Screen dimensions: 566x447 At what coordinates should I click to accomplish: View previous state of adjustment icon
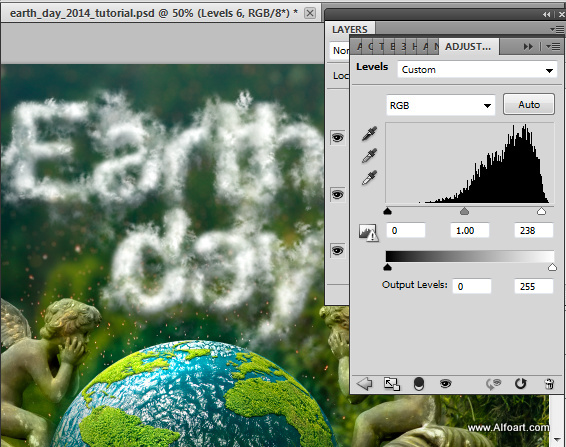pyautogui.click(x=494, y=383)
